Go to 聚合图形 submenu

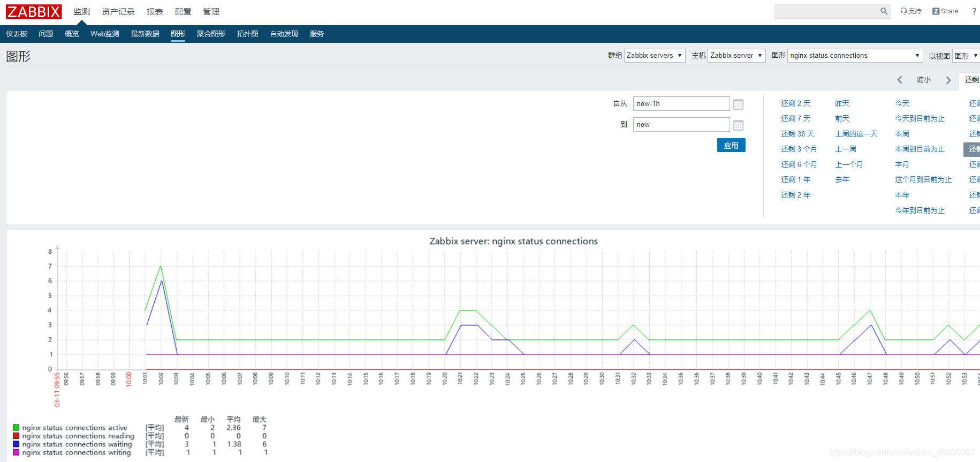[211, 34]
